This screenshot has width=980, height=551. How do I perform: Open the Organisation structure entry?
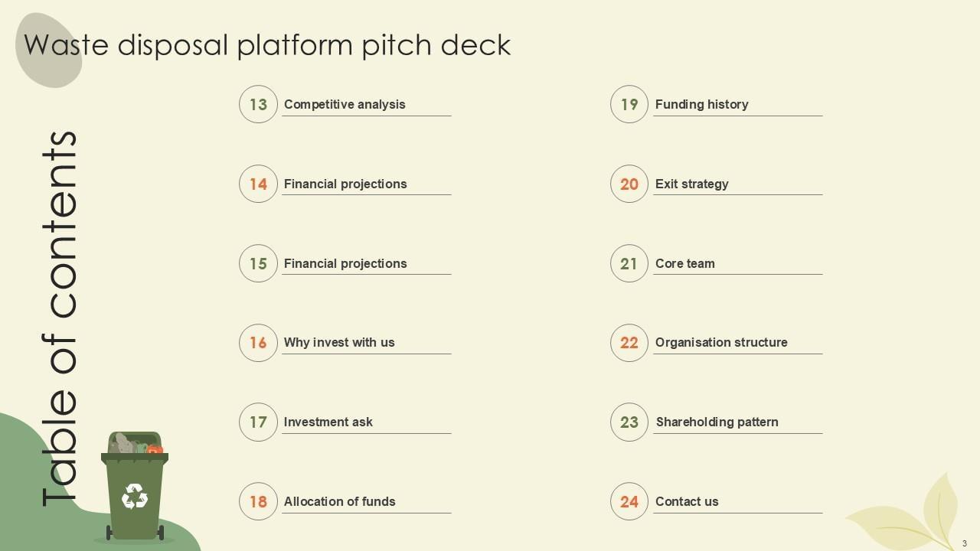pyautogui.click(x=721, y=343)
